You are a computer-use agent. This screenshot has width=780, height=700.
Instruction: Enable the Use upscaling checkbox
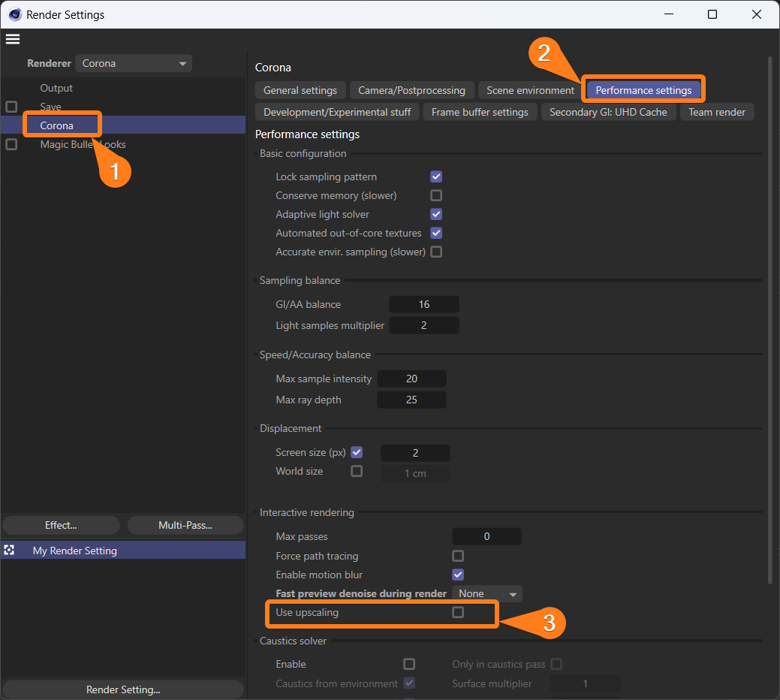click(458, 612)
